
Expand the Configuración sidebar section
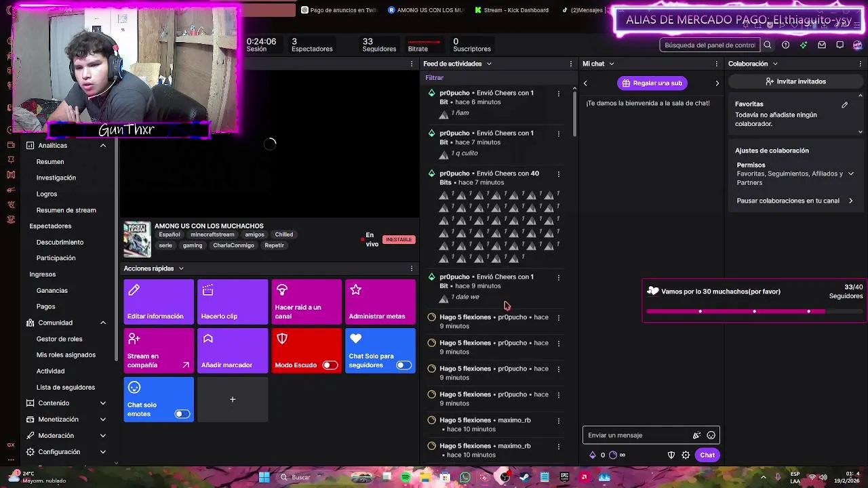coord(103,452)
